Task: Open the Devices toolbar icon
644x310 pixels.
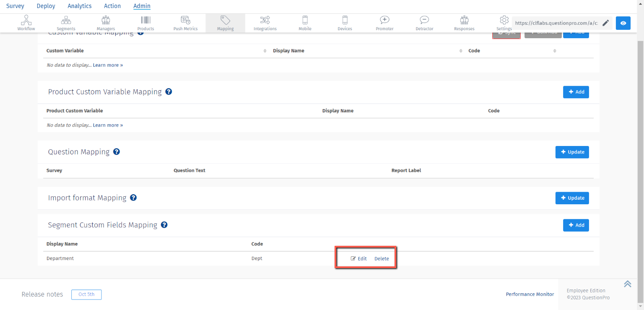Action: [345, 23]
